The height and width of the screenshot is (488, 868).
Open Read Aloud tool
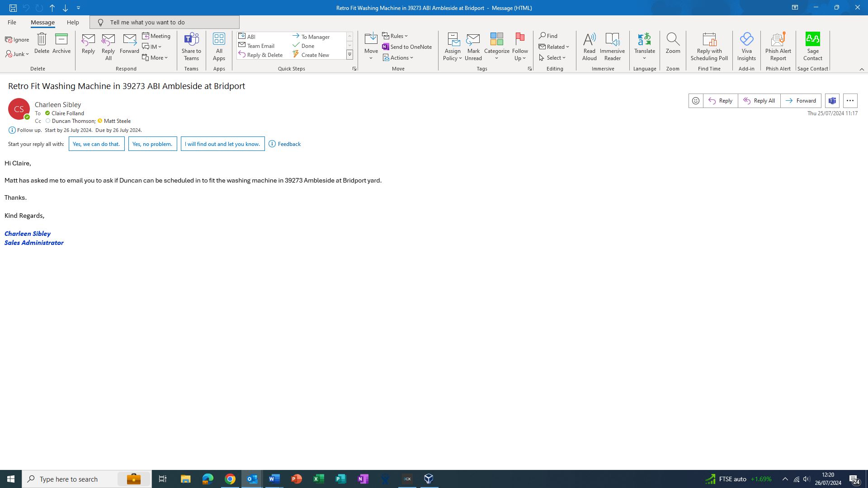(x=589, y=46)
